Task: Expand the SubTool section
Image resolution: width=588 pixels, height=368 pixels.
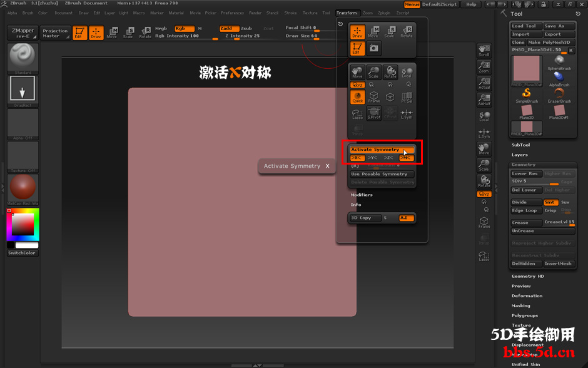Action: coord(521,145)
